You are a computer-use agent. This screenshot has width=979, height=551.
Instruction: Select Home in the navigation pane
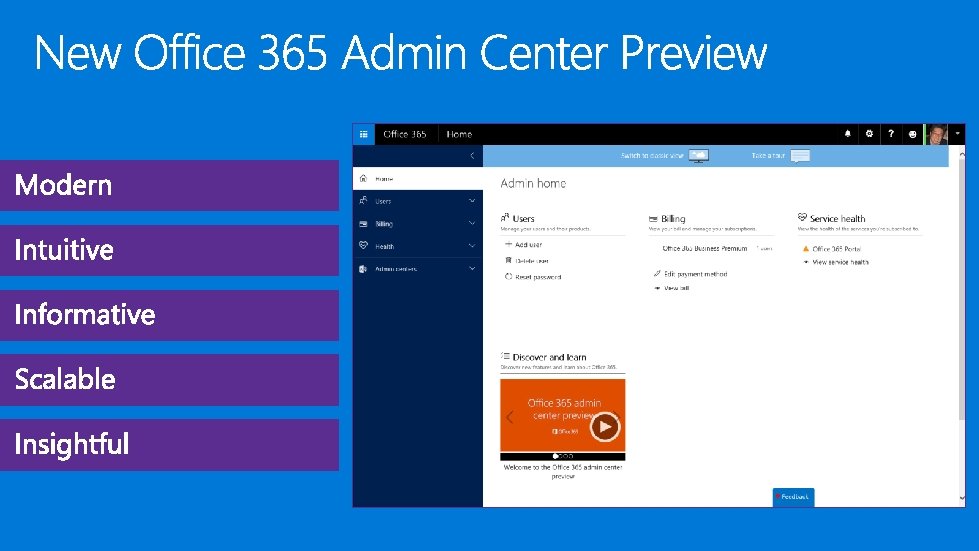coord(418,178)
